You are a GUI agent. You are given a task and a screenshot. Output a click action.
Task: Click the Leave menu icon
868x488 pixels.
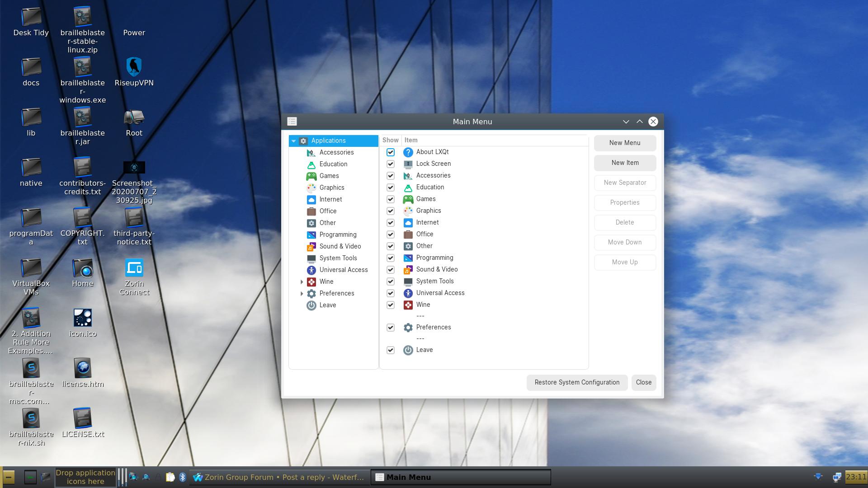coord(311,305)
